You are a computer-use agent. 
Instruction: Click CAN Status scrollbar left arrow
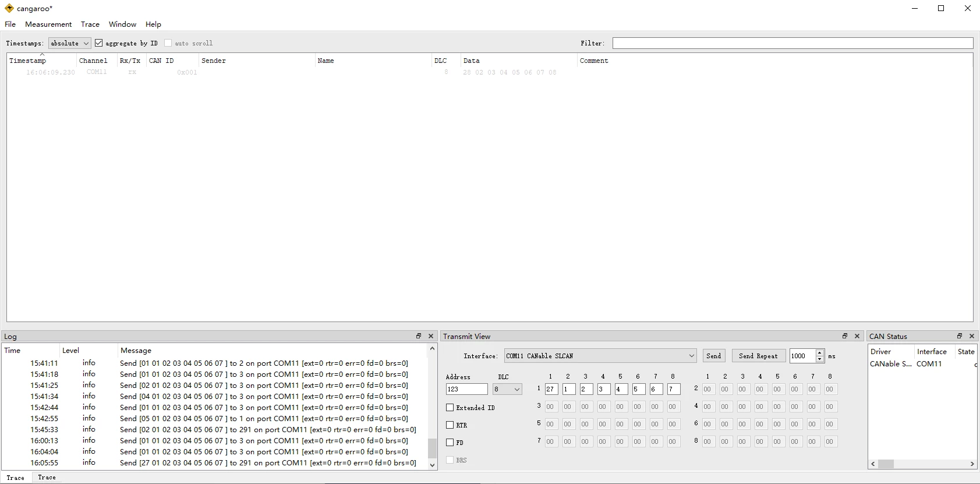pyautogui.click(x=873, y=464)
